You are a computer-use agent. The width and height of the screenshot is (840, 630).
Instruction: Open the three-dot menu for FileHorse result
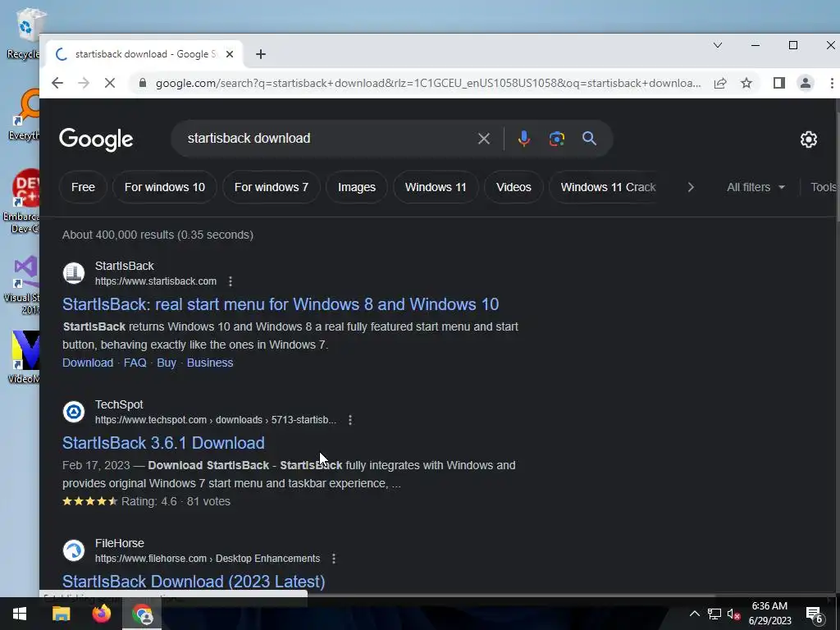(334, 559)
